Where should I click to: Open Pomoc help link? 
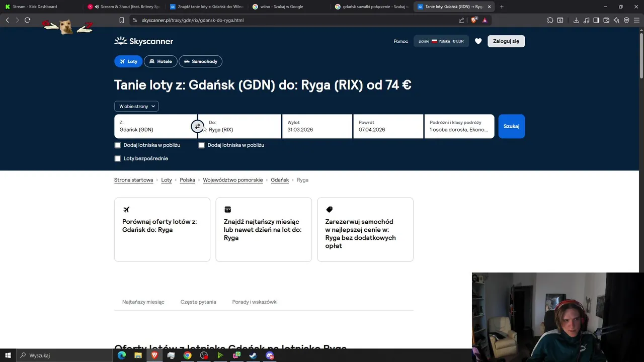pyautogui.click(x=401, y=41)
